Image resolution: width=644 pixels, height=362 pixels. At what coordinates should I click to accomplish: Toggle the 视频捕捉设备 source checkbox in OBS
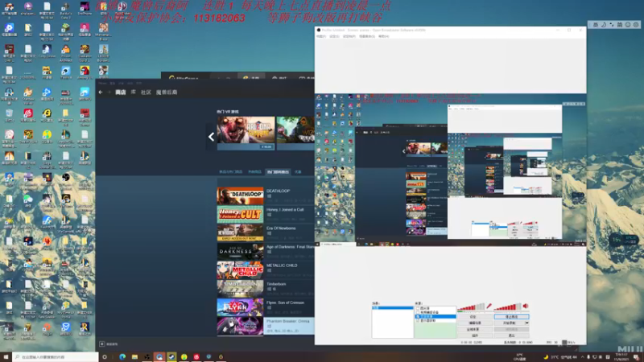[x=418, y=312]
